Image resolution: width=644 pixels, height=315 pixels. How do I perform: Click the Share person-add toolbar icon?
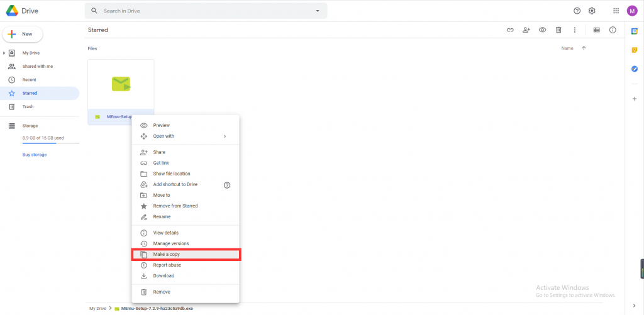(526, 30)
